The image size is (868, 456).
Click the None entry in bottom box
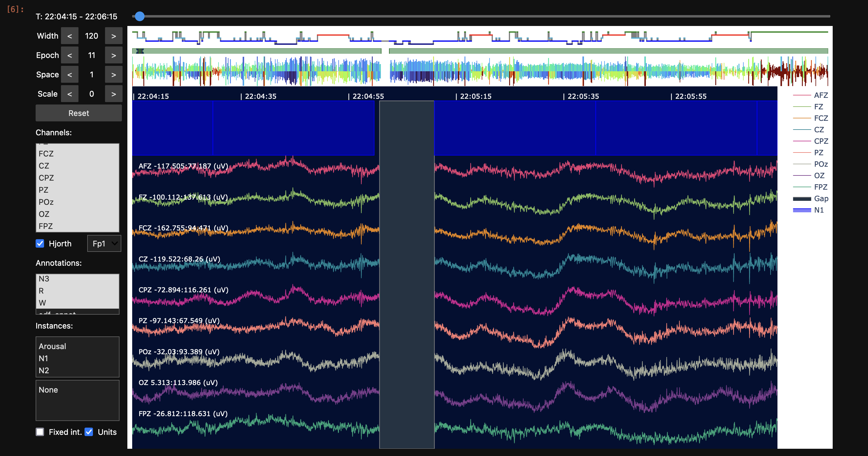48,390
